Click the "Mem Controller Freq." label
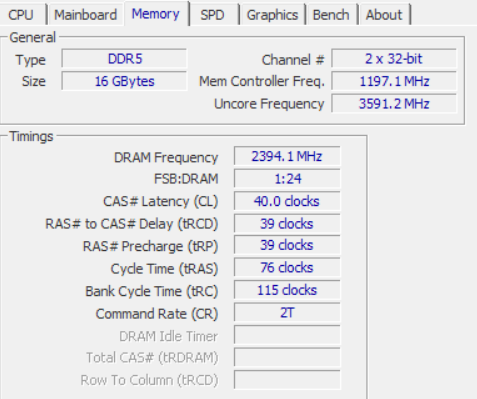This screenshot has height=399, width=477. coord(262,81)
